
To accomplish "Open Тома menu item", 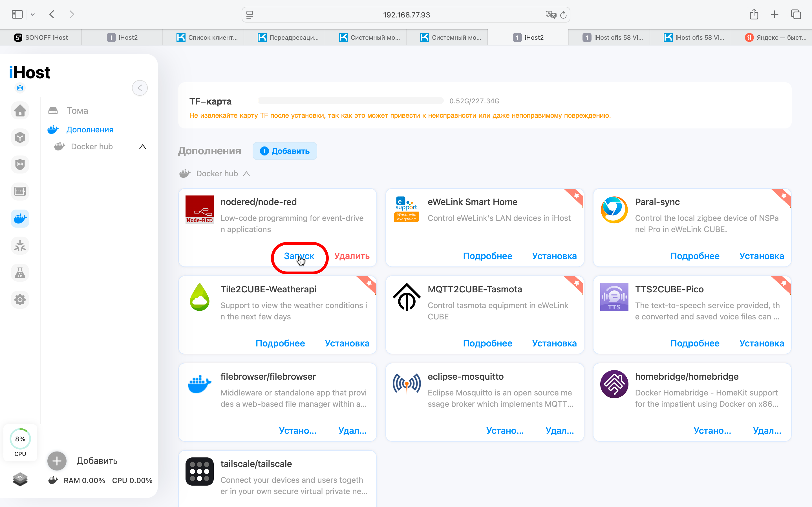I will pyautogui.click(x=77, y=111).
